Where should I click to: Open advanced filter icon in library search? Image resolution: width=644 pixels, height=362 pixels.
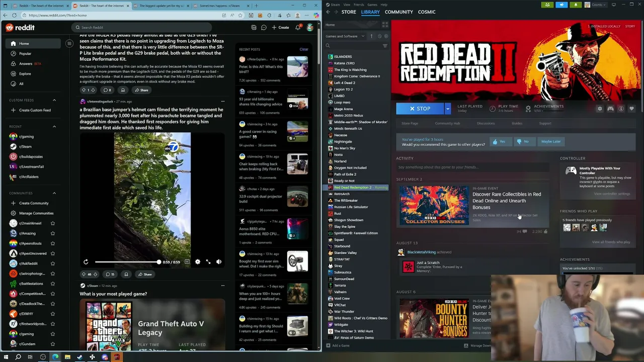click(x=385, y=46)
